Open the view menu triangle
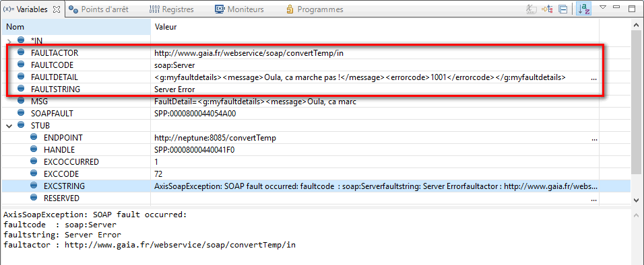The image size is (644, 265). 603,7
